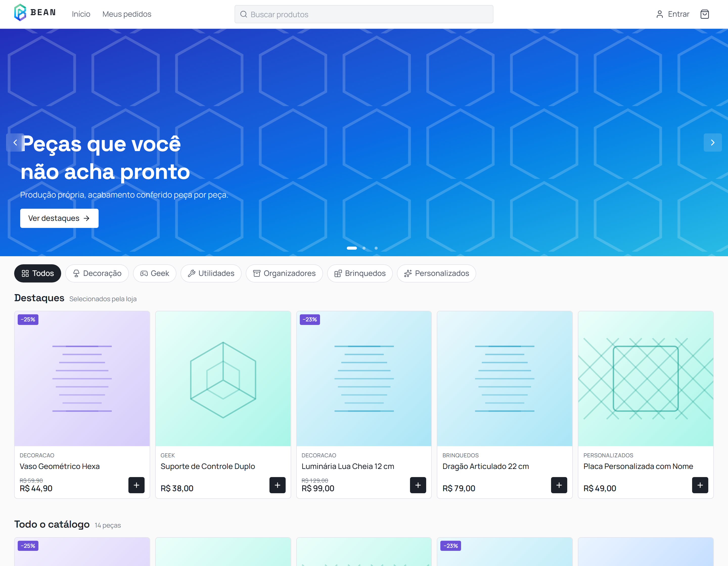The height and width of the screenshot is (566, 728).
Task: Click Suporte de Controle Duplo title
Action: (208, 466)
